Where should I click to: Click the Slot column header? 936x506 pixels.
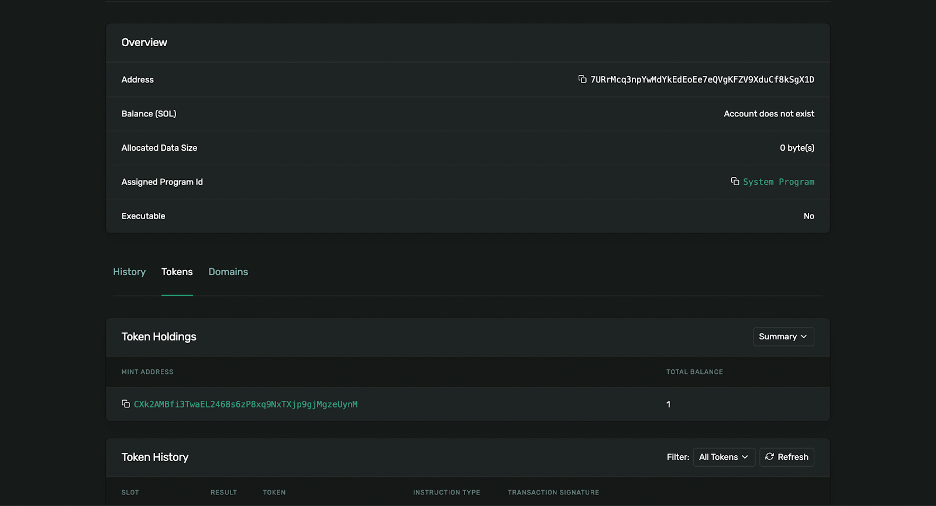coord(131,492)
